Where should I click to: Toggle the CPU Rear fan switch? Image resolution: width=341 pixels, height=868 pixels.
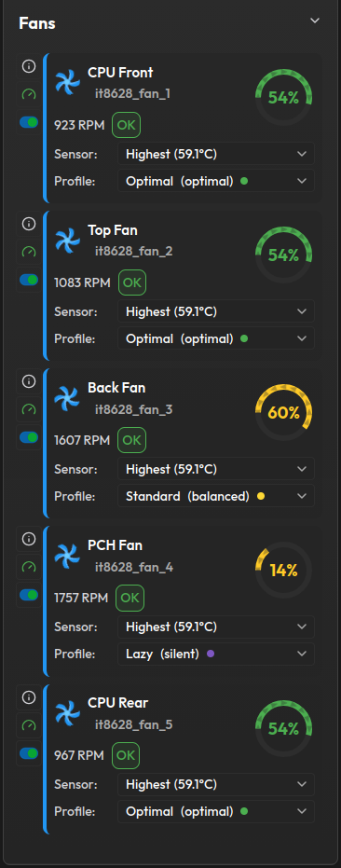(29, 753)
